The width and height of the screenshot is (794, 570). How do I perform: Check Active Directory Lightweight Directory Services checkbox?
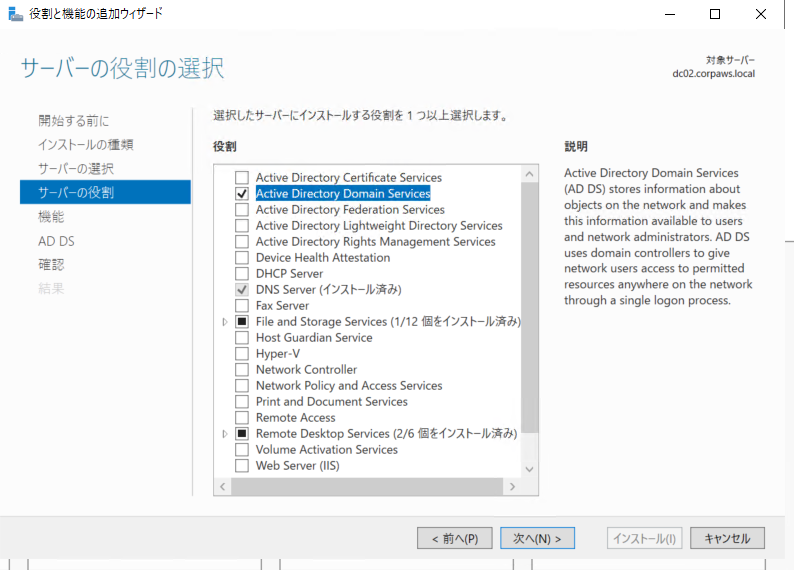coord(242,225)
